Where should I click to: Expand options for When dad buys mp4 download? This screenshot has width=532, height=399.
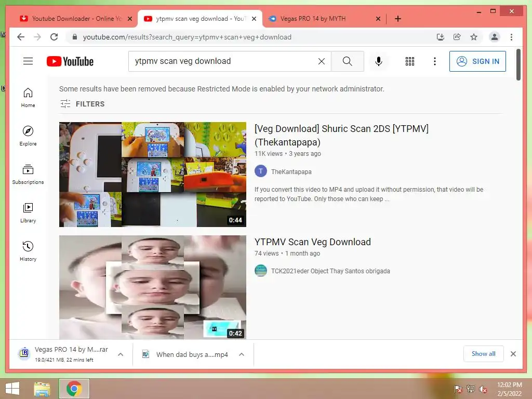pyautogui.click(x=241, y=354)
